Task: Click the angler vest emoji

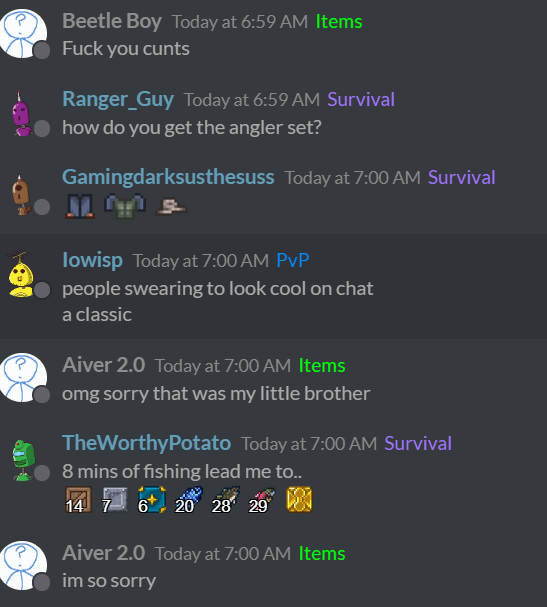Action: point(125,206)
